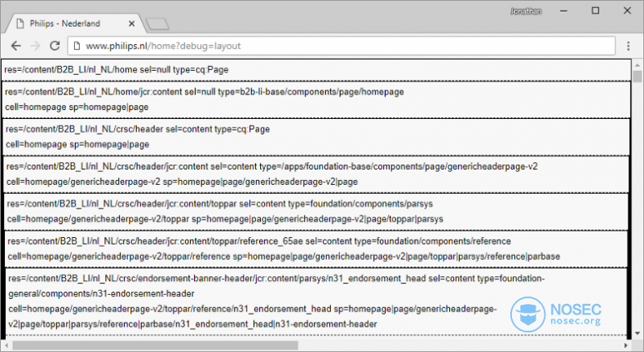Minimize the browser window
This screenshot has width=644, height=352.
pyautogui.click(x=563, y=11)
